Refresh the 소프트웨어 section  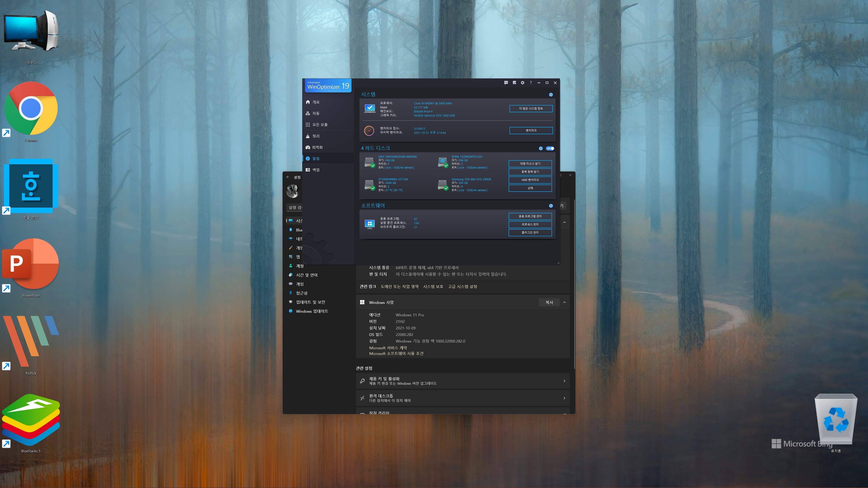point(551,206)
